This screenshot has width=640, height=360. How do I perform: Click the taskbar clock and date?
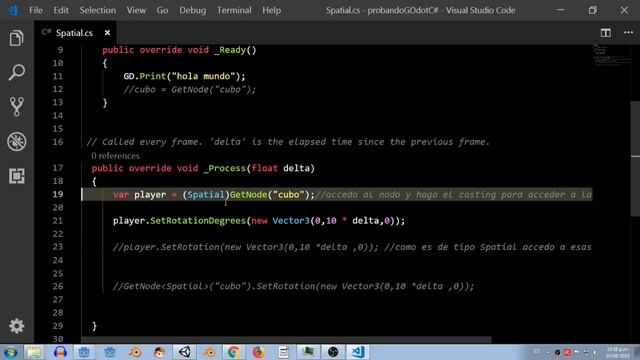click(617, 352)
